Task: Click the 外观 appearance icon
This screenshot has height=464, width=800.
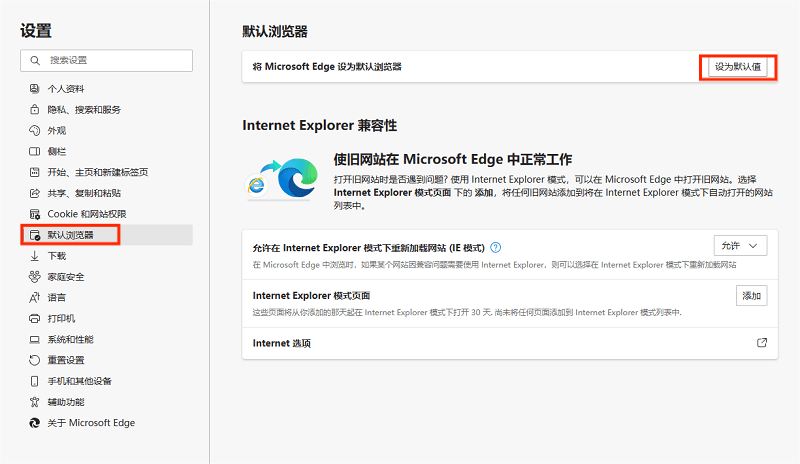Action: (x=34, y=130)
